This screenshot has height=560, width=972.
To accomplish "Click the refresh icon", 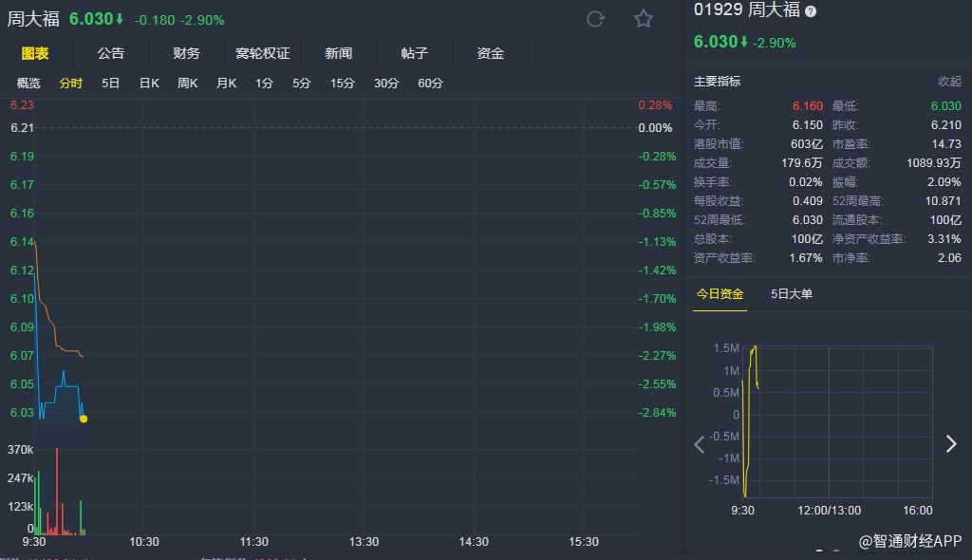I will tap(596, 19).
